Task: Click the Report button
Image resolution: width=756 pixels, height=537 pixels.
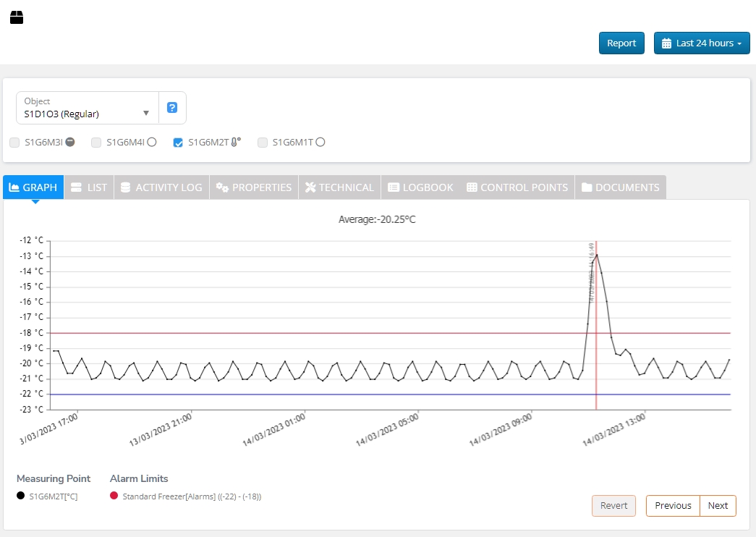Action: pyautogui.click(x=621, y=43)
